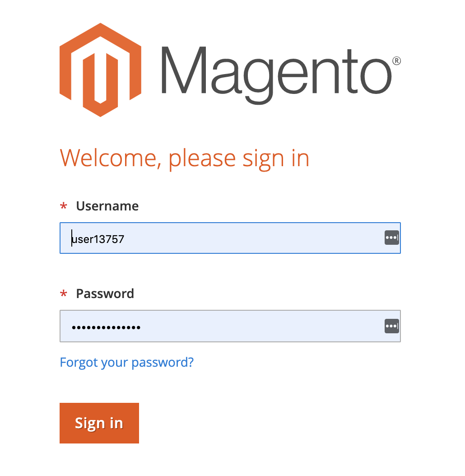Click the 'Sign in' label on orange button
The image size is (465, 476).
99,424
